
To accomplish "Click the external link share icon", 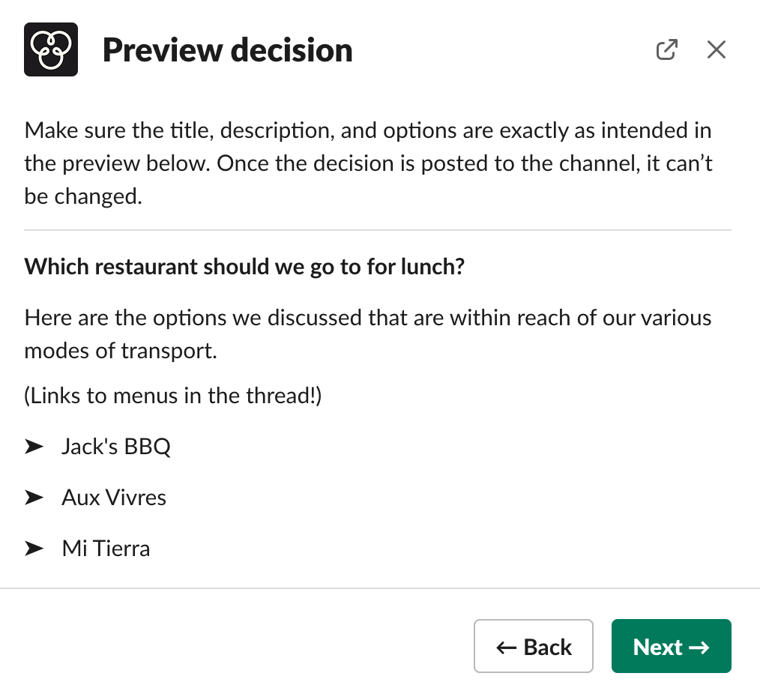I will (x=667, y=49).
